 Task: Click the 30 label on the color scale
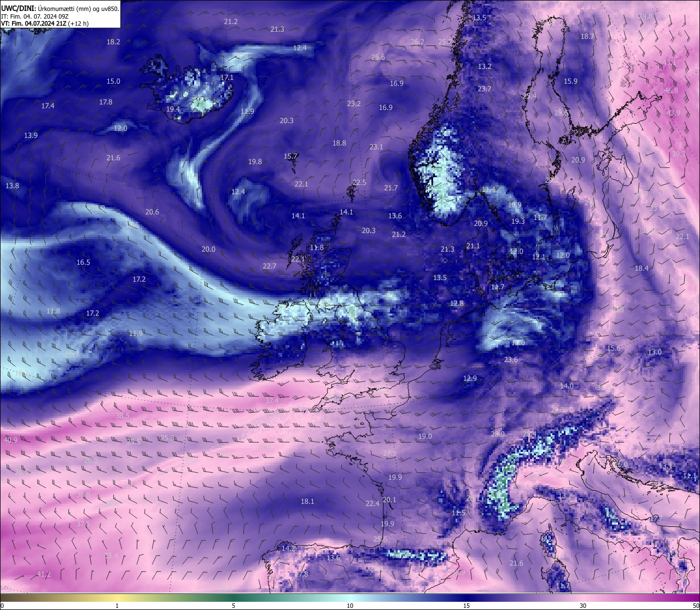(583, 606)
